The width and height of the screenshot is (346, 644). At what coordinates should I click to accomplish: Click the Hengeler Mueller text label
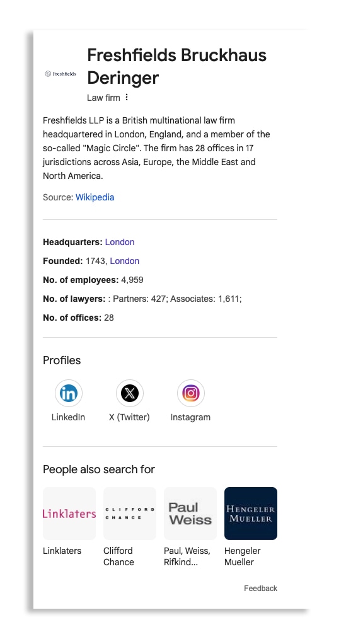[243, 556]
